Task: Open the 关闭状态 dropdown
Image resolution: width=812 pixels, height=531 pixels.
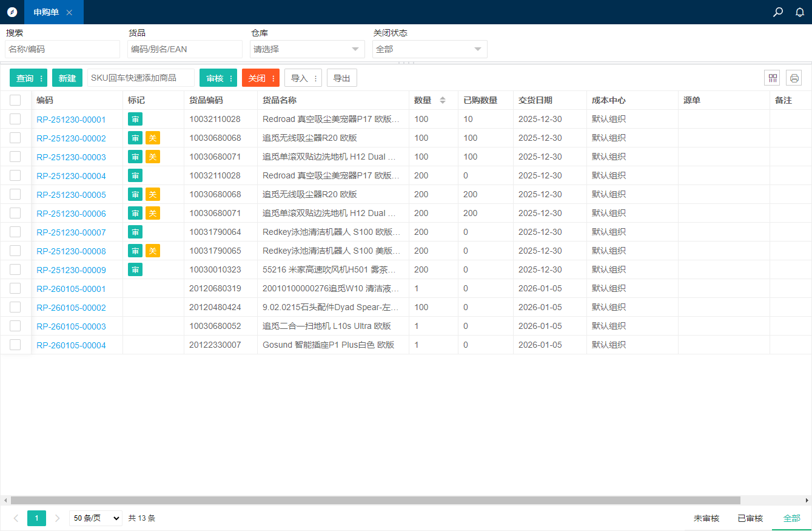Action: point(429,49)
